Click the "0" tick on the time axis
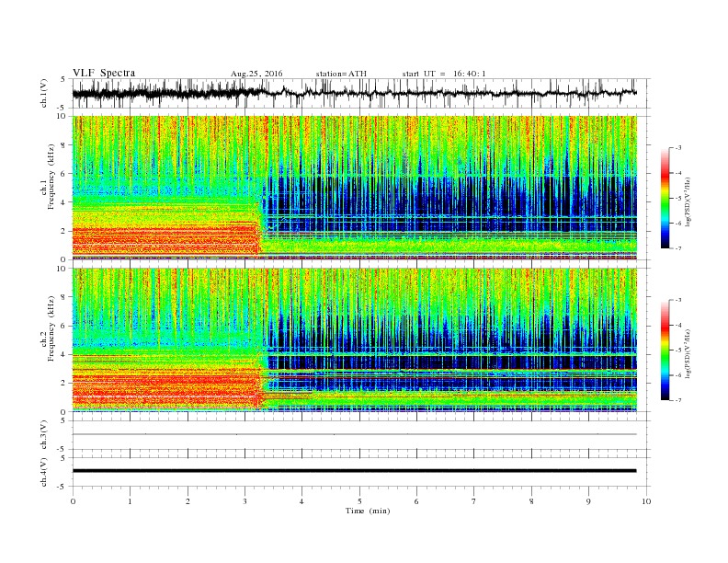The height and width of the screenshot is (563, 728). 73,501
